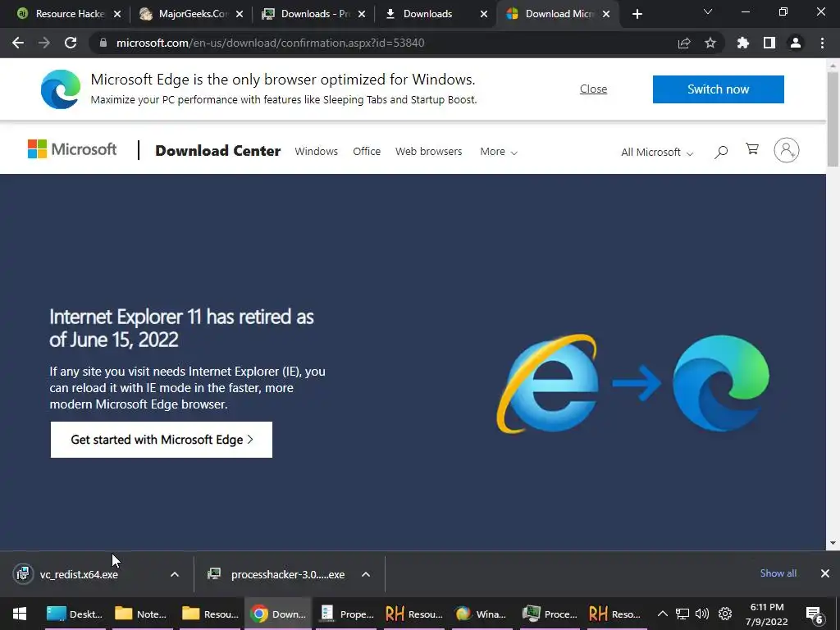
Task: Click the network icon in system tray
Action: point(682,614)
